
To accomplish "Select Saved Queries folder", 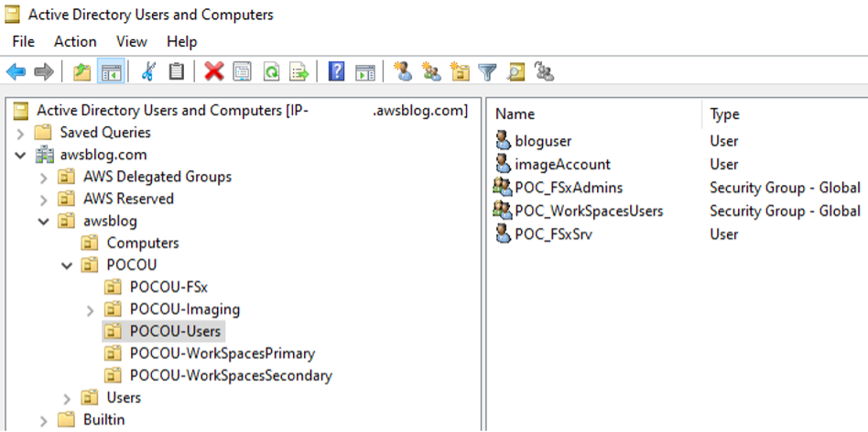I will (x=105, y=133).
